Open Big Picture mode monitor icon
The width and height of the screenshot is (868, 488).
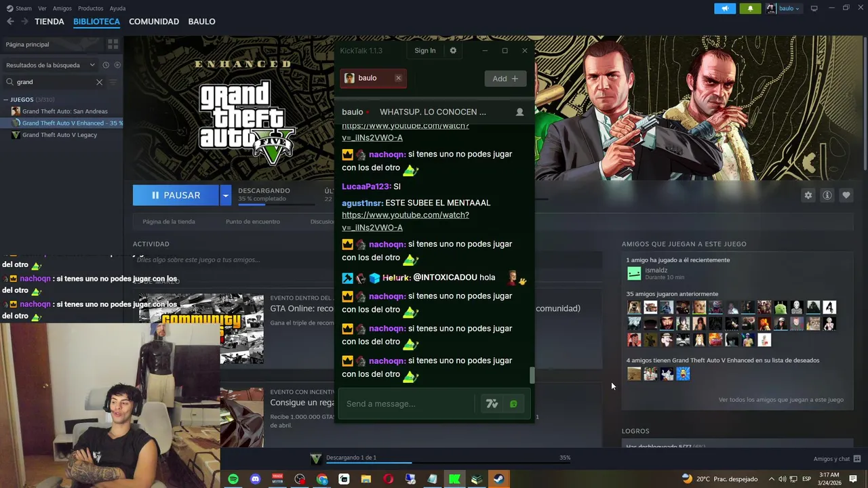(814, 8)
